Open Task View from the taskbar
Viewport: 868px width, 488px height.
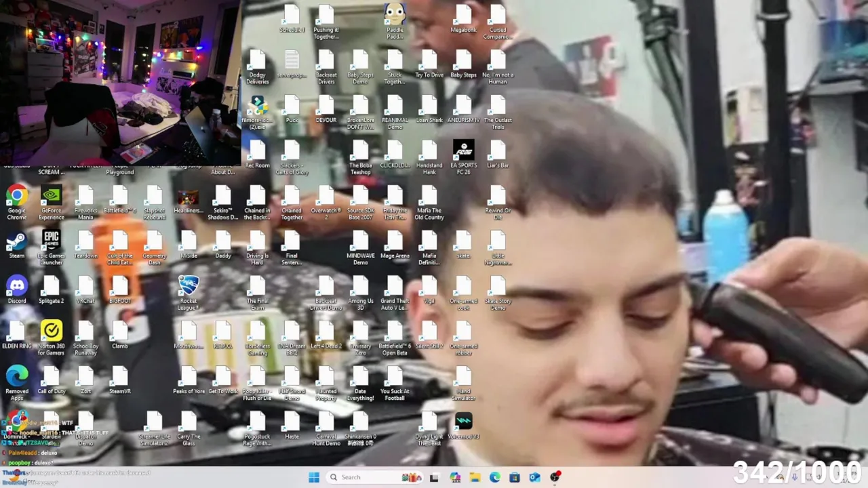(x=434, y=477)
